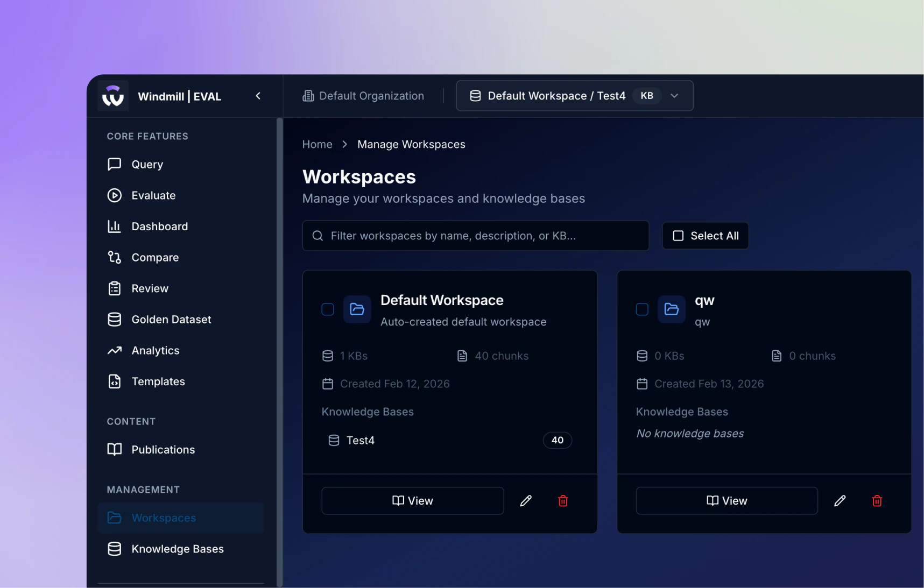924x588 pixels.
Task: Click the qw workspace folder icon
Action: (672, 309)
